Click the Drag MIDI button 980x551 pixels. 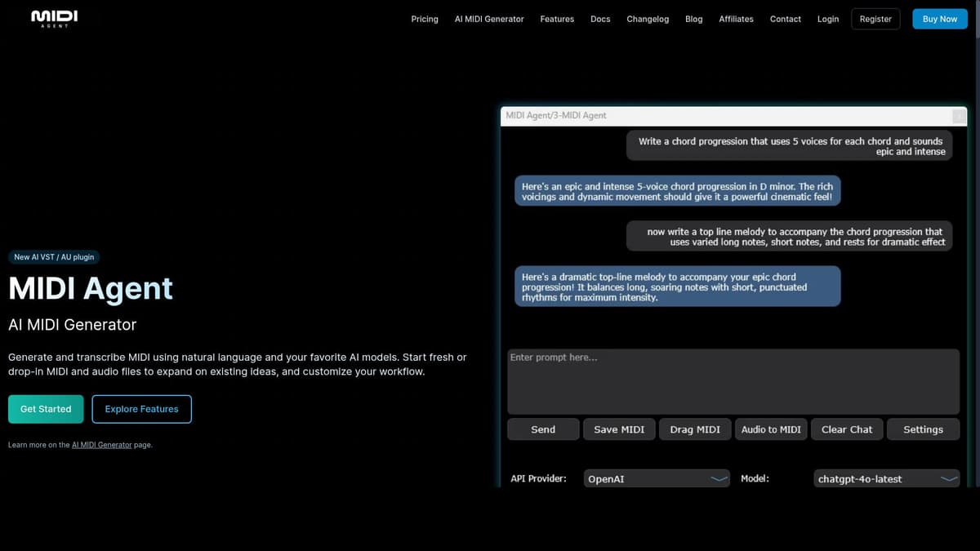pyautogui.click(x=695, y=429)
